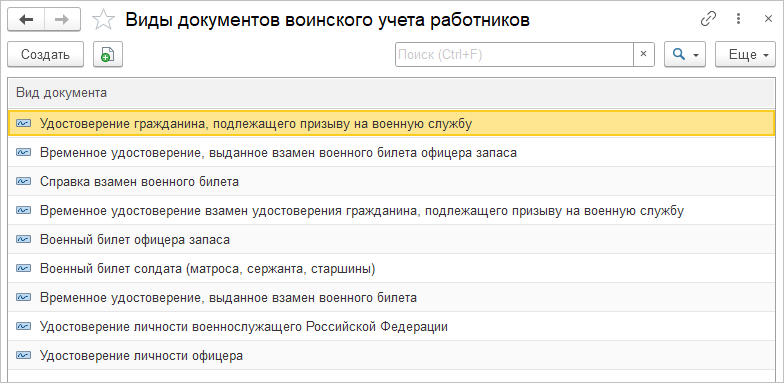Select row Военный билет солдата (матроса, сержанта, старшины)
784x383 pixels.
[392, 268]
